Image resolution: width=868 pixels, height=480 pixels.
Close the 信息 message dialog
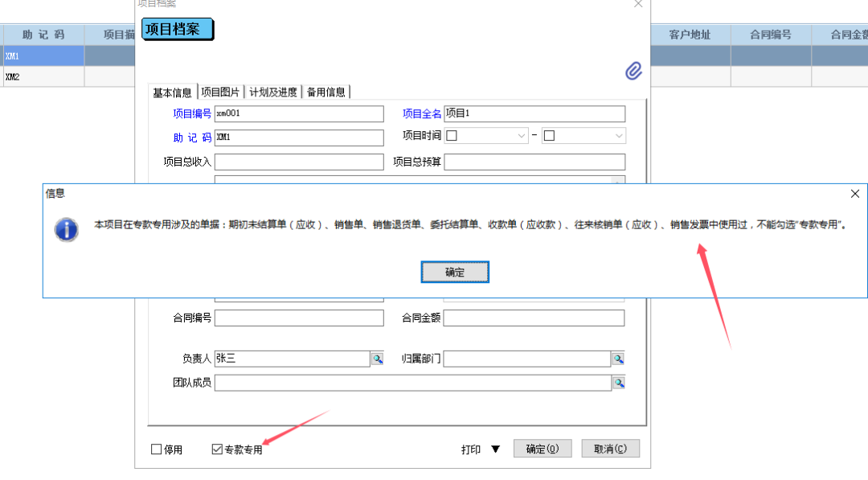pos(854,194)
